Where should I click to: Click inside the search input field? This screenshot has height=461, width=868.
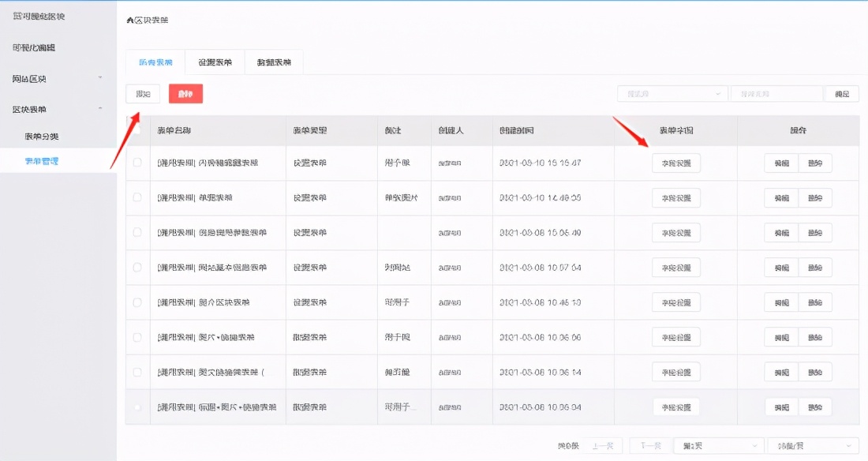(776, 93)
